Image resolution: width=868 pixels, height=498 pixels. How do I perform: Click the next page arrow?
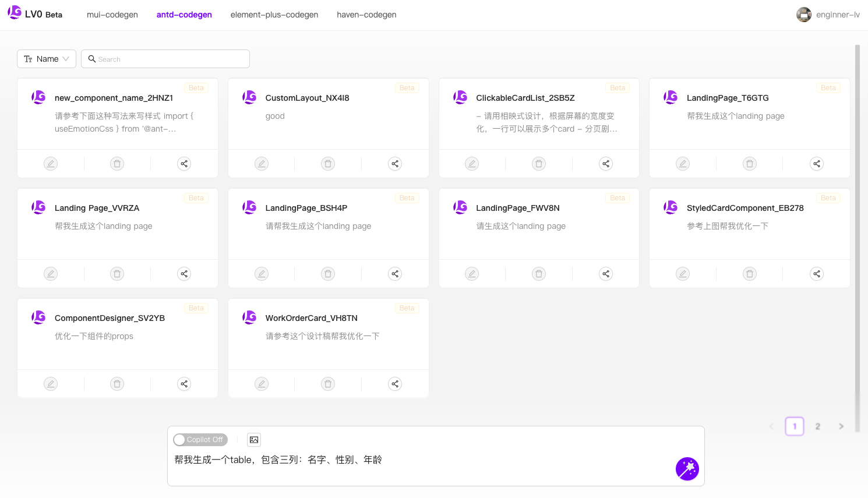click(841, 426)
